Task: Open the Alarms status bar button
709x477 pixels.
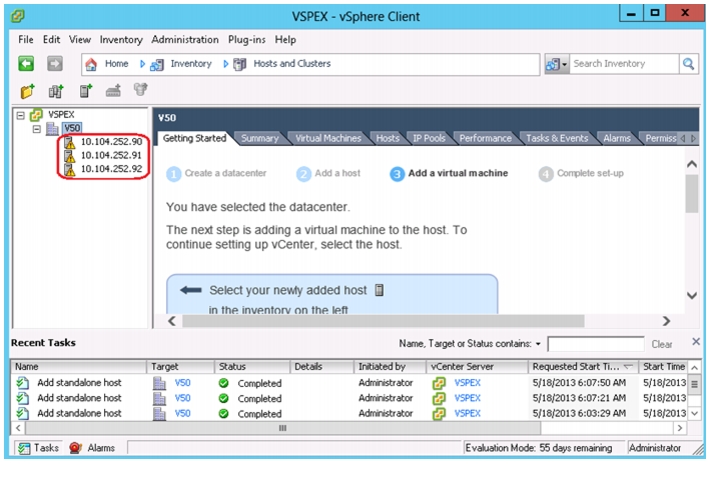Action: (x=92, y=448)
